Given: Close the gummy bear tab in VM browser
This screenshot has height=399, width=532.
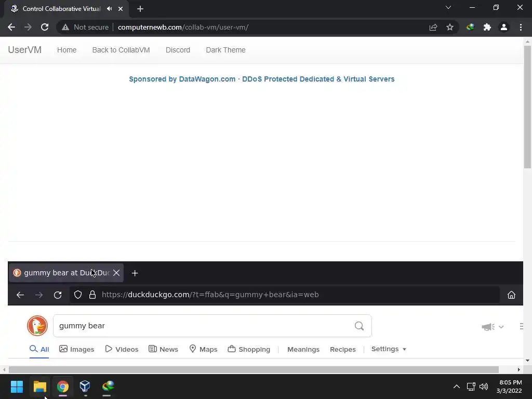Looking at the screenshot, I should [116, 273].
